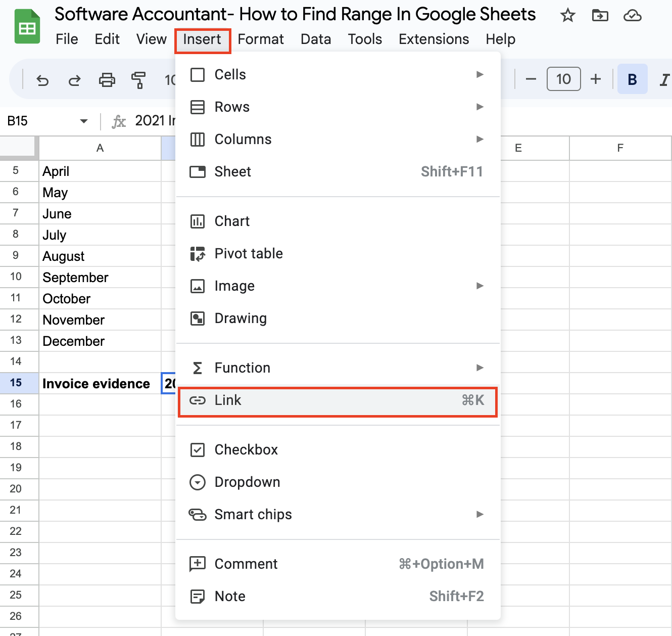
Task: Print the spreadsheet
Action: click(107, 80)
